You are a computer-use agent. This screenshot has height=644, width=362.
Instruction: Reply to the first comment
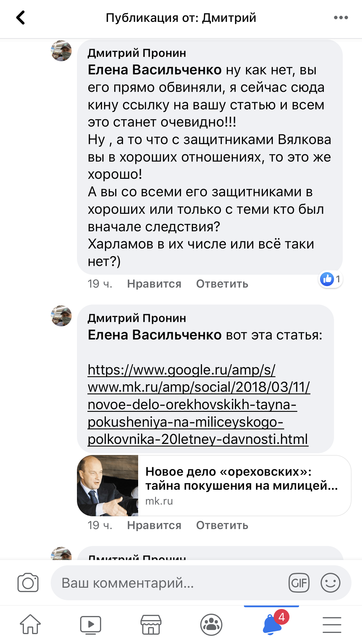tap(222, 284)
